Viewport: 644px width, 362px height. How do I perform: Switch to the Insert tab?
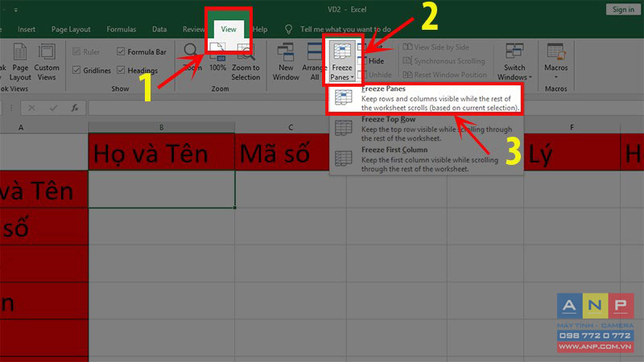coord(27,29)
